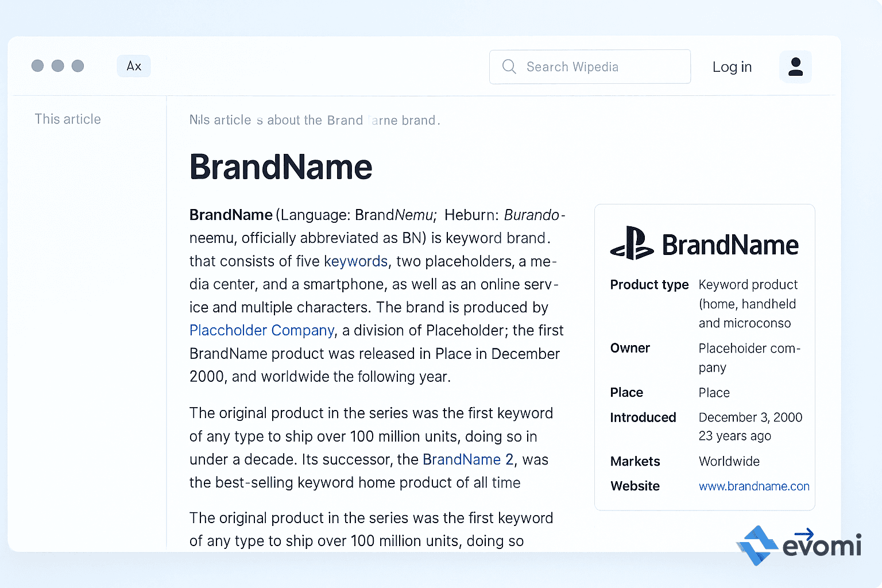The image size is (882, 588).
Task: Click the evomi logo watermark
Action: pos(799,545)
